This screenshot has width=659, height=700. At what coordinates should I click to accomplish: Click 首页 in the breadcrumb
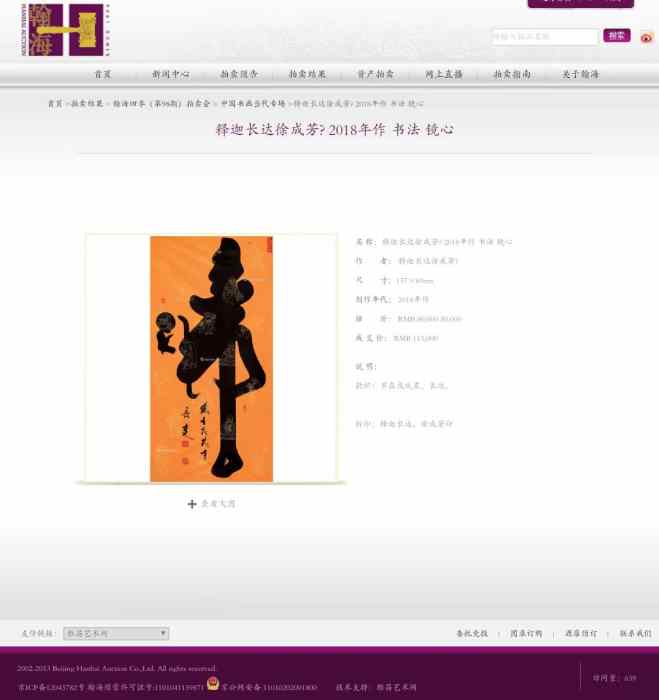55,104
